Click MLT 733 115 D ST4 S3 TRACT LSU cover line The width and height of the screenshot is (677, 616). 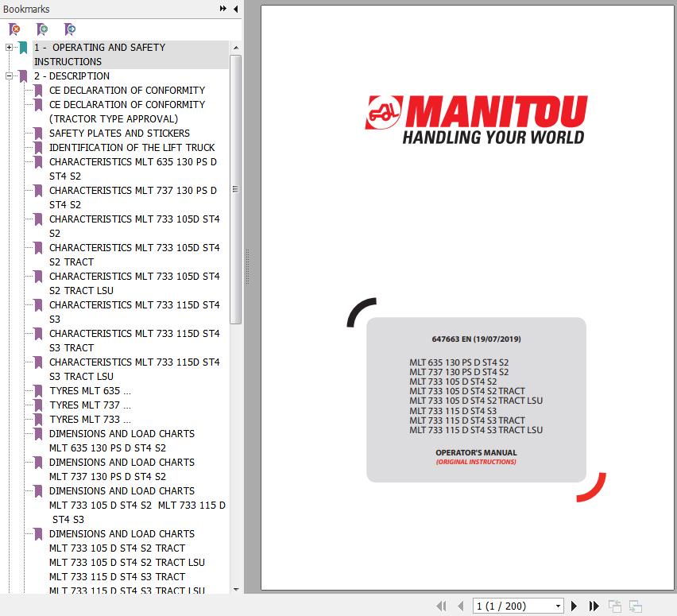476,430
